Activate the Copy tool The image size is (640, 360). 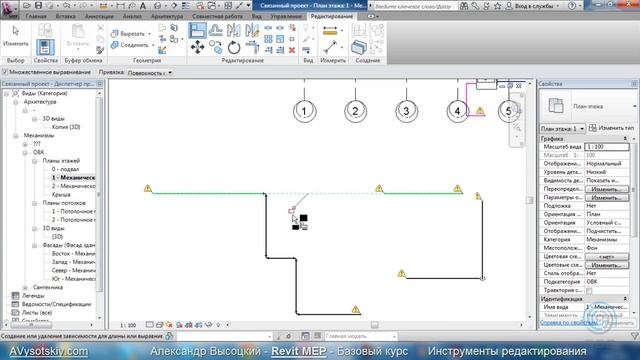coord(216,47)
